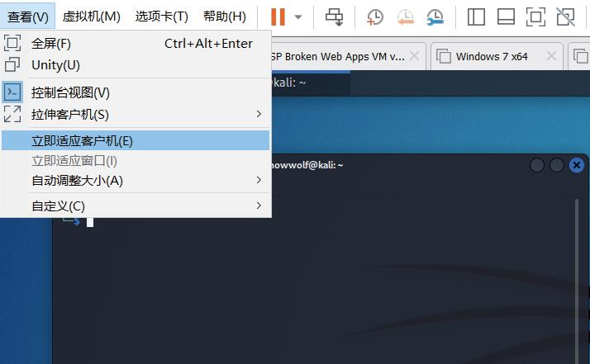
Task: Select 全屏(F) menu entry
Action: pyautogui.click(x=136, y=44)
